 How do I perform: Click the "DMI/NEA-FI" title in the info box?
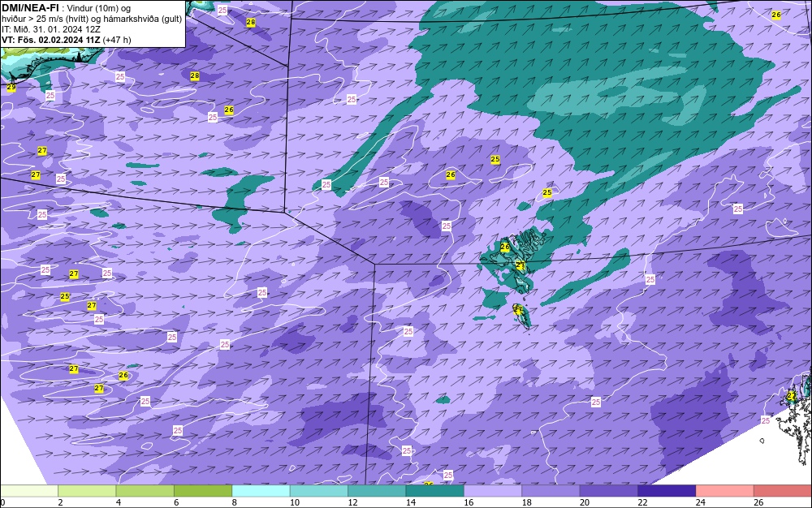30,8
